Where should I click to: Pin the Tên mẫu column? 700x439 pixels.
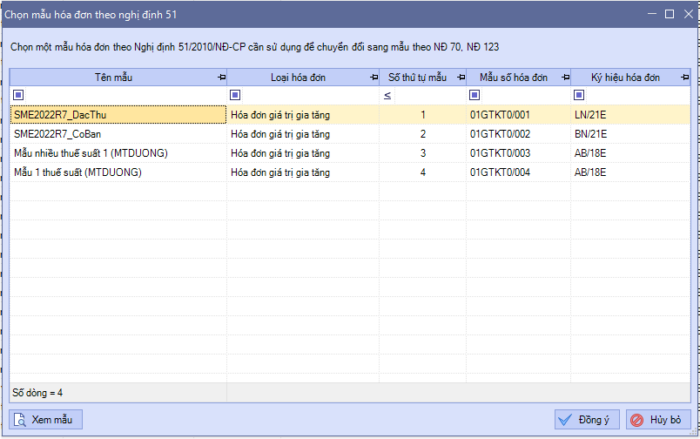[x=220, y=77]
